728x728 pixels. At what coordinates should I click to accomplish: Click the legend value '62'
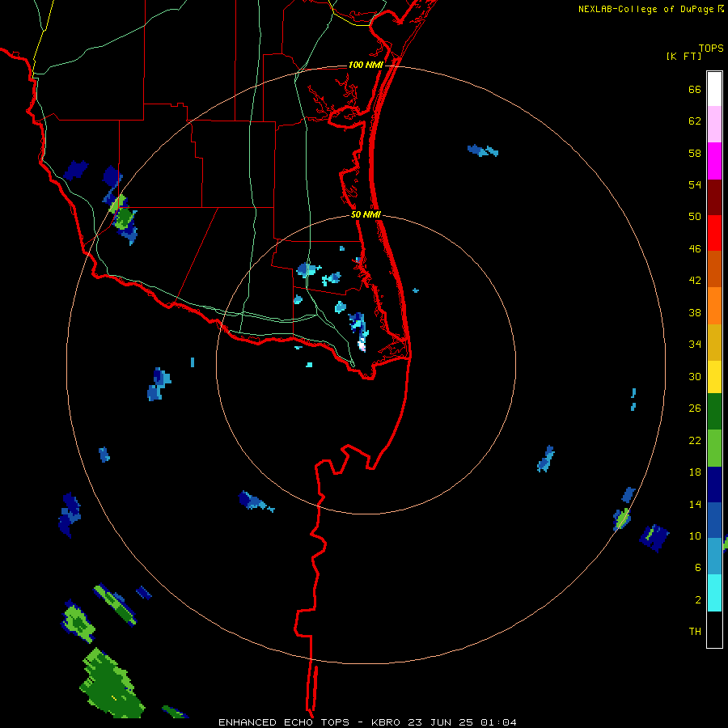[695, 121]
